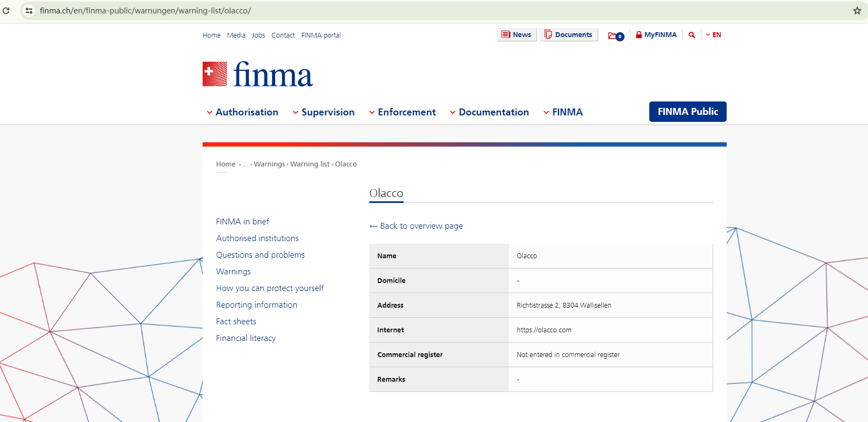The height and width of the screenshot is (422, 868).
Task: Expand the Authorisation menu
Action: pyautogui.click(x=242, y=112)
